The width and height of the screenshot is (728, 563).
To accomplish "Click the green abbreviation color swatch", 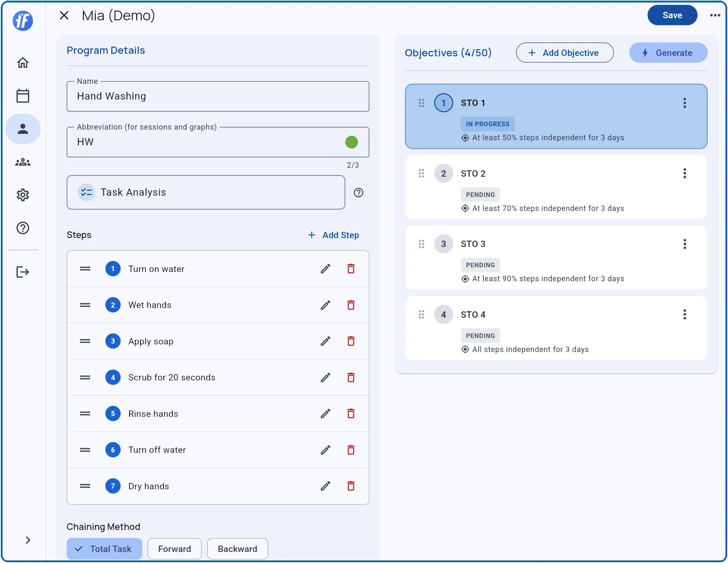I will [x=351, y=142].
